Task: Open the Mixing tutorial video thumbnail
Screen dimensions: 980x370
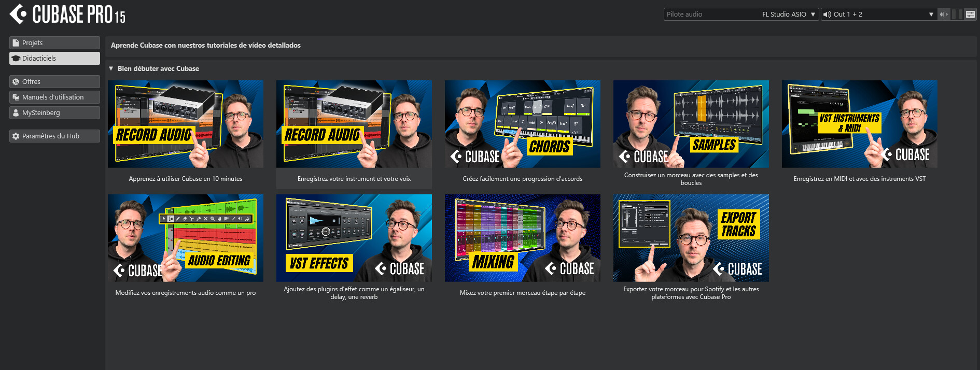Action: click(522, 238)
